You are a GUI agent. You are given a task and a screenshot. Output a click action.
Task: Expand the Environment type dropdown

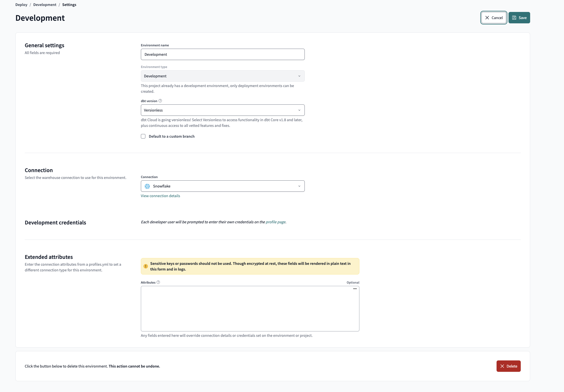click(222, 76)
